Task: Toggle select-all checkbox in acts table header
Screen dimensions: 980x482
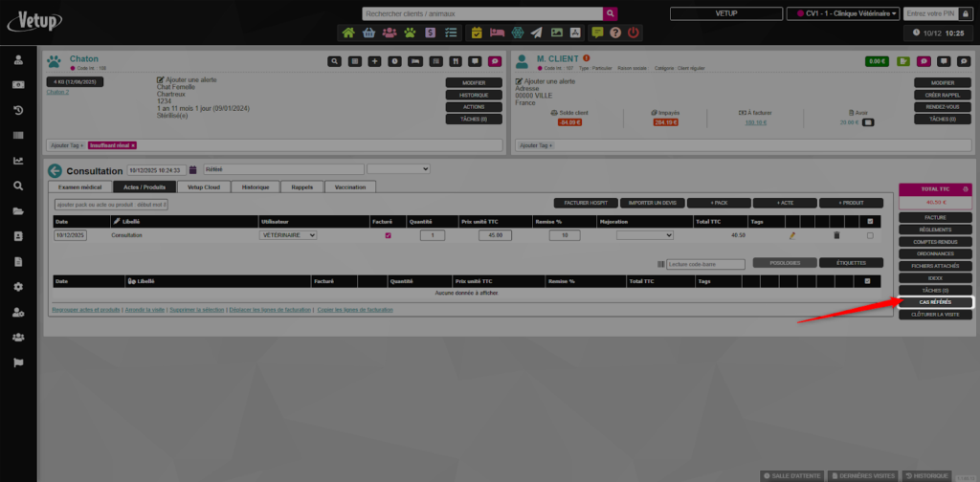Action: point(869,221)
